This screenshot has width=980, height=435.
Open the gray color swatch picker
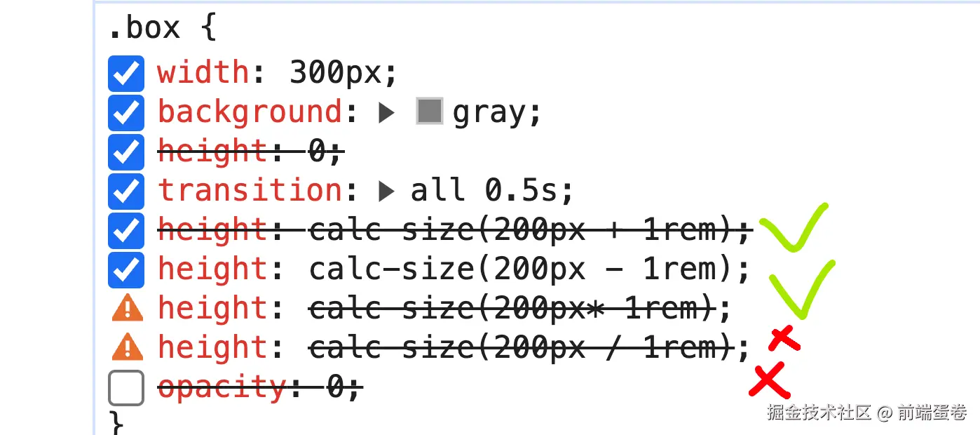click(x=430, y=112)
